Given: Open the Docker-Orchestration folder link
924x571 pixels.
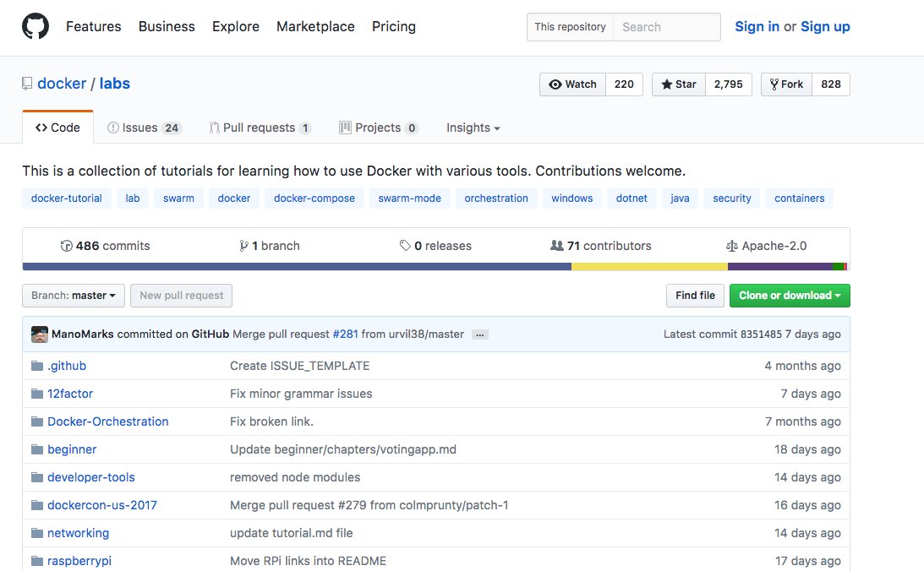Looking at the screenshot, I should tap(108, 421).
